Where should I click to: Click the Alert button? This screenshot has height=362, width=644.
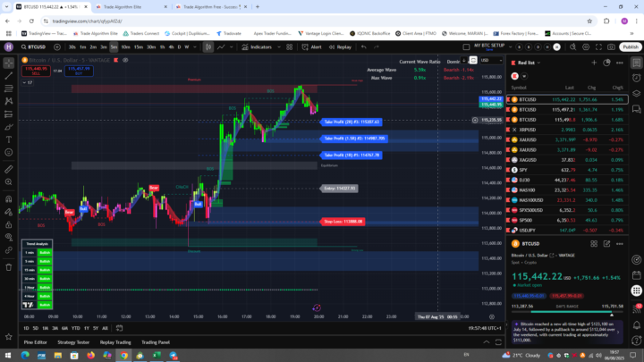click(312, 47)
